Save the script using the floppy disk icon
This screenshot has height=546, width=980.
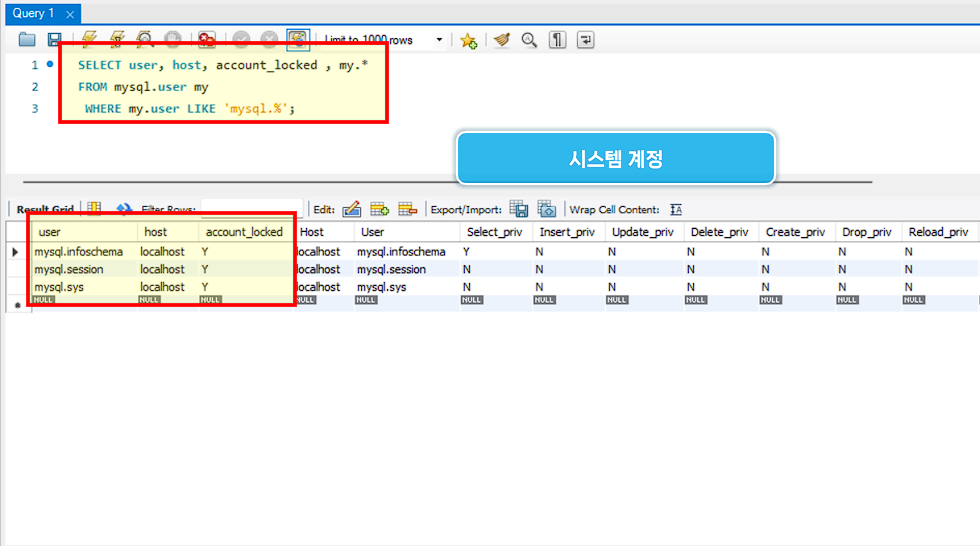54,39
